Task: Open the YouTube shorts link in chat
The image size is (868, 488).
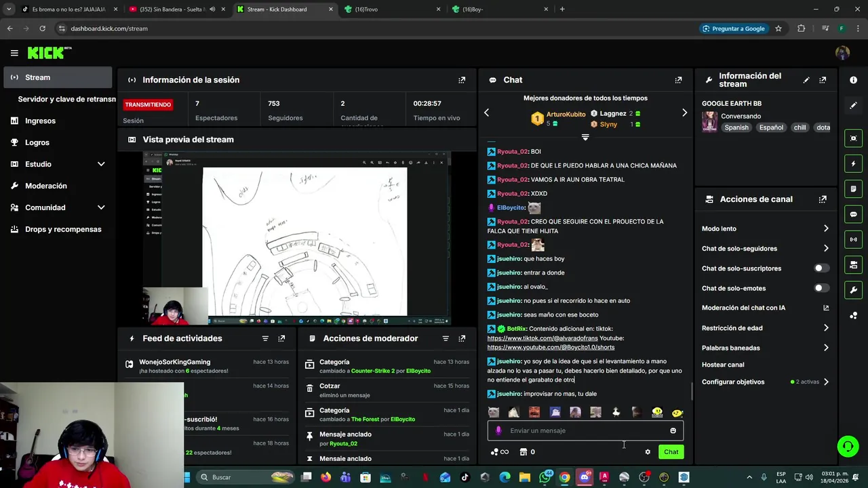Action: (551, 348)
